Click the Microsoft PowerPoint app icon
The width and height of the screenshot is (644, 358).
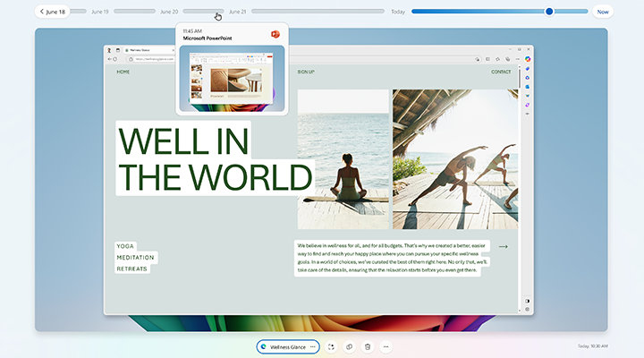point(275,35)
